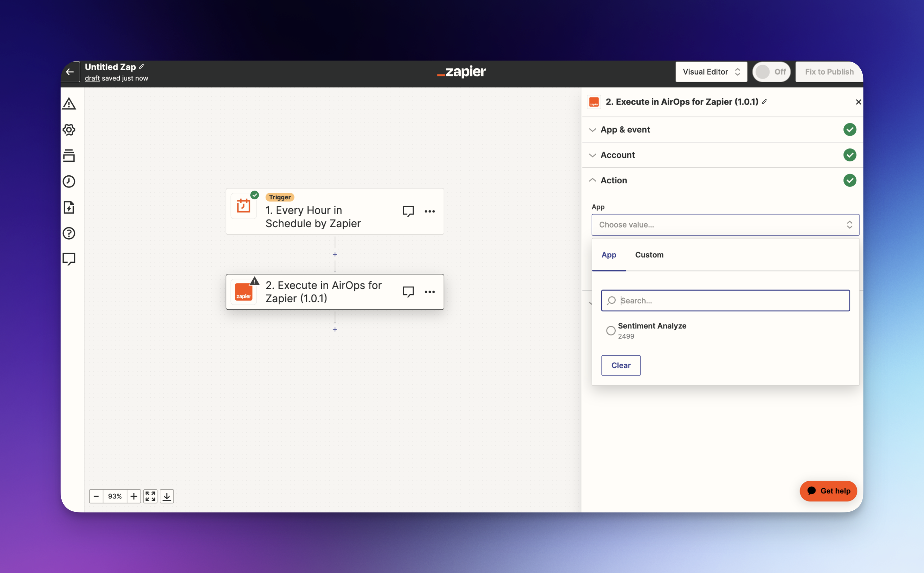The image size is (924, 573).
Task: Open Zap settings gear in sidebar
Action: coord(69,130)
